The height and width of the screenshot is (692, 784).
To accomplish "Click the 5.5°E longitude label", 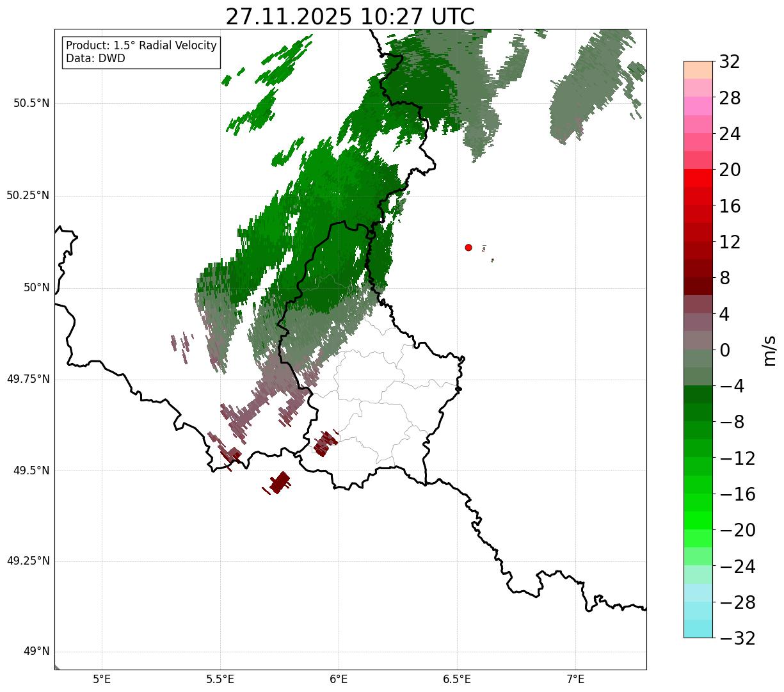I will coord(220,679).
